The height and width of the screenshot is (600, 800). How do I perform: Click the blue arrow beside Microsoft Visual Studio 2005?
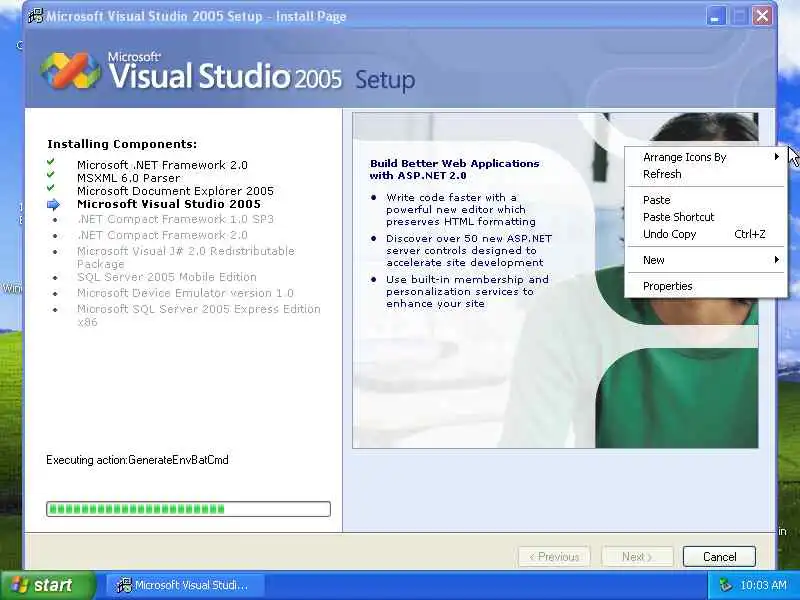[53, 205]
